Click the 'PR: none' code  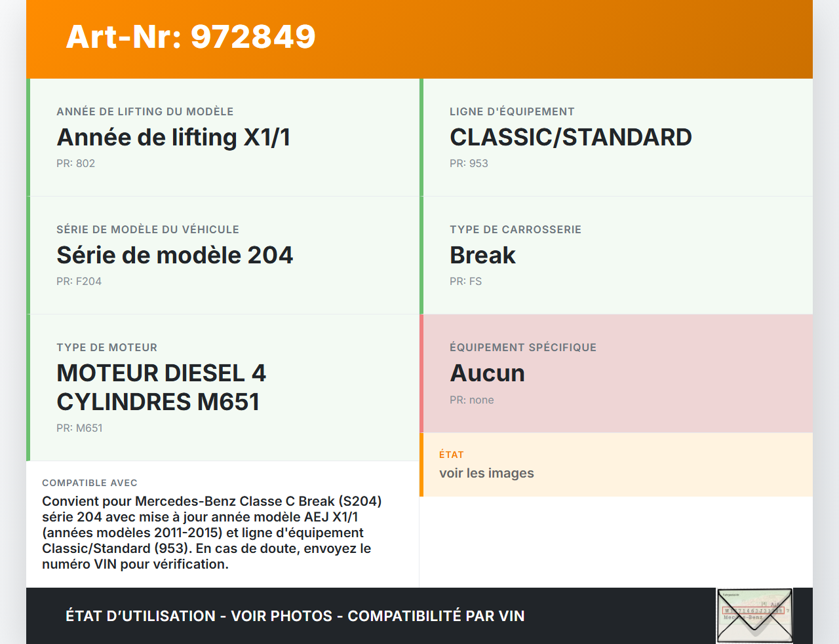pos(471,400)
